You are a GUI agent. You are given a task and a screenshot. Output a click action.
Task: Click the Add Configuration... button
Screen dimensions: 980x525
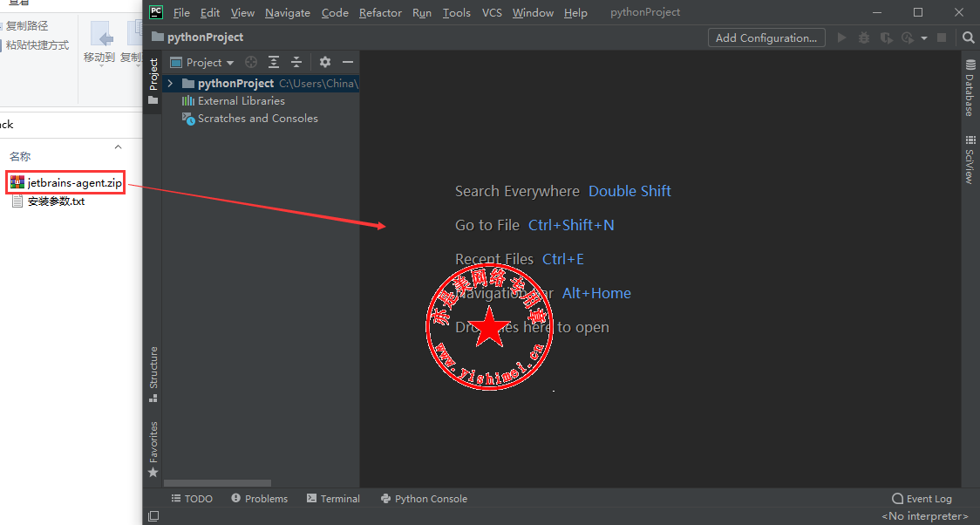(766, 37)
